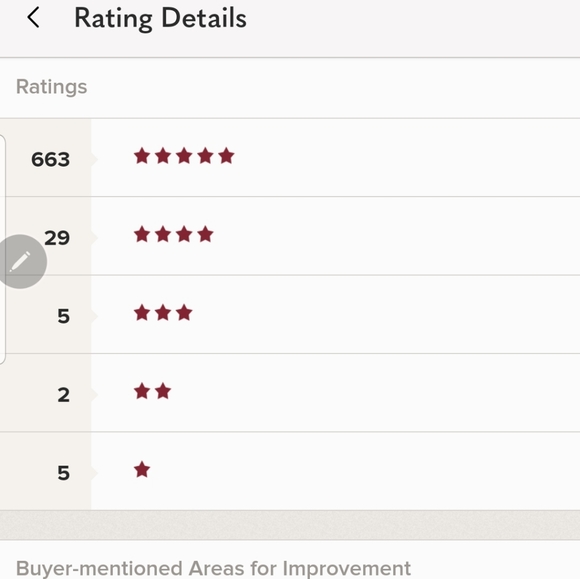580x579 pixels.
Task: Open the 663 five-star ratings count
Action: point(51,159)
